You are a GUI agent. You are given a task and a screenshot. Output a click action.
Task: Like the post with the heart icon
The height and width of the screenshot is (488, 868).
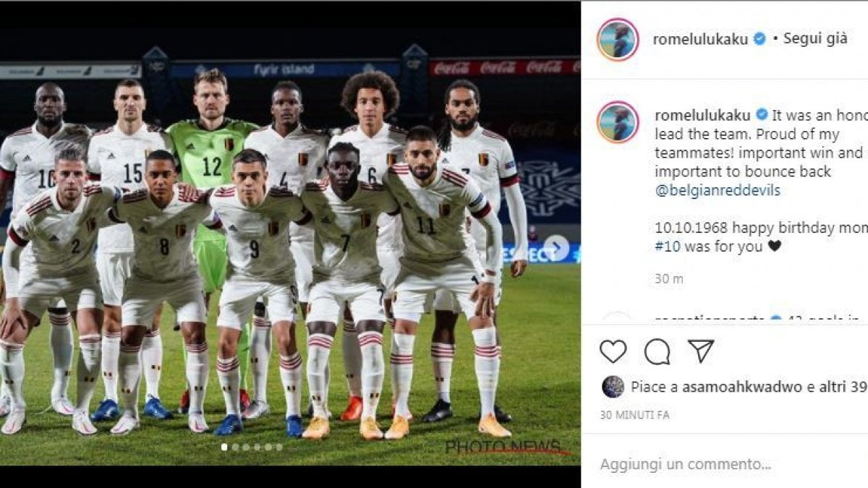pyautogui.click(x=613, y=351)
